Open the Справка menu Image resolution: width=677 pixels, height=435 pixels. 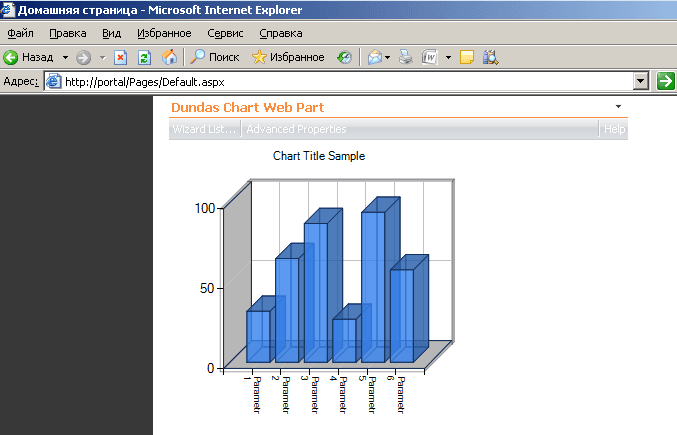(281, 33)
